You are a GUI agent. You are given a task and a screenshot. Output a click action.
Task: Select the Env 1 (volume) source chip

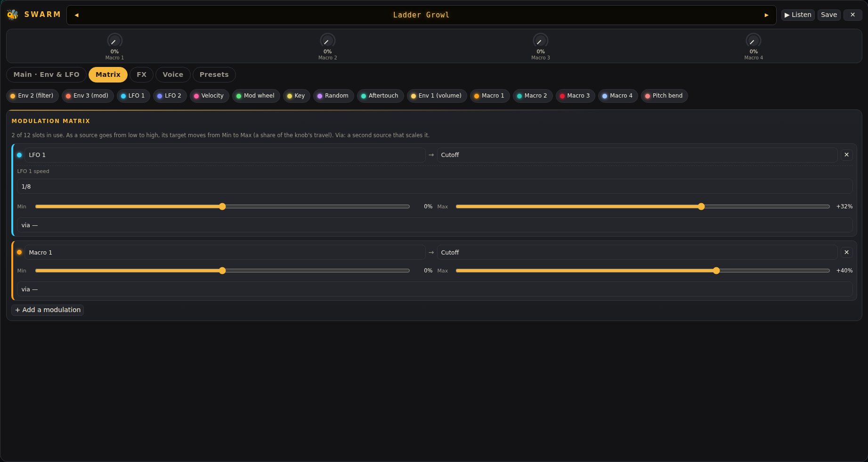point(437,96)
